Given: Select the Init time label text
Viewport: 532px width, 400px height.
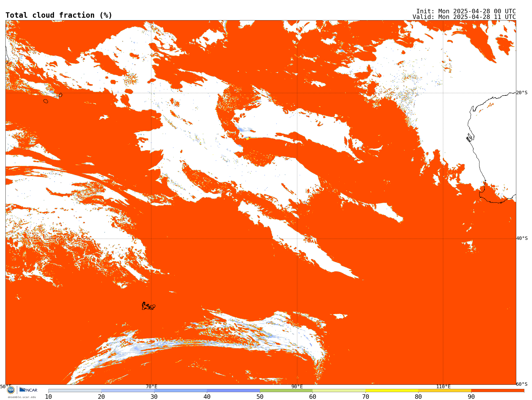Looking at the screenshot, I should [x=466, y=11].
